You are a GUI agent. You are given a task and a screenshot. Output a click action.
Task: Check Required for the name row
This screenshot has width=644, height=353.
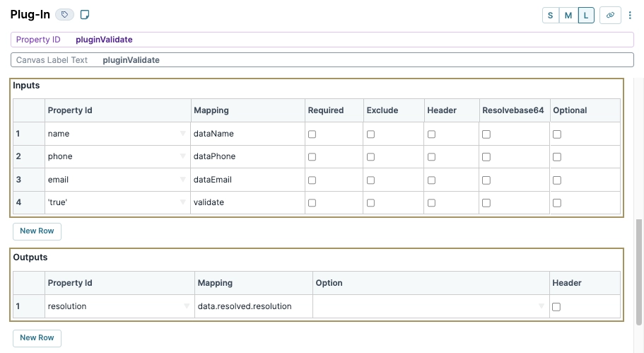312,134
